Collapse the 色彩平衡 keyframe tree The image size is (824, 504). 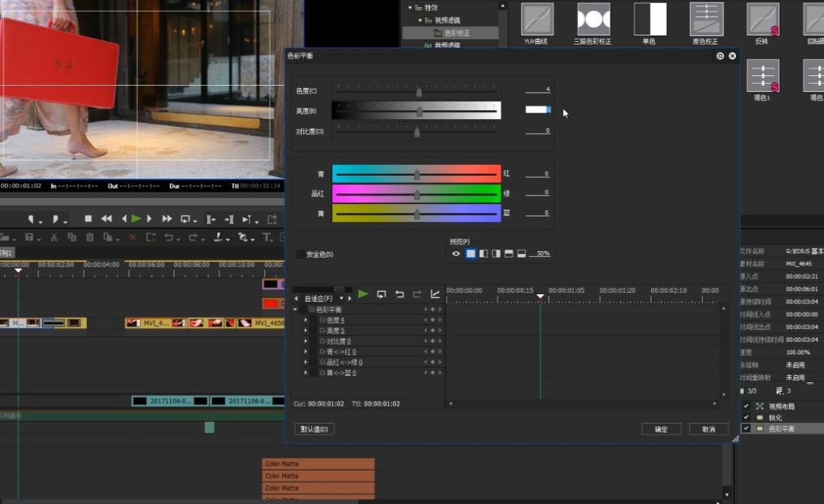click(x=295, y=310)
